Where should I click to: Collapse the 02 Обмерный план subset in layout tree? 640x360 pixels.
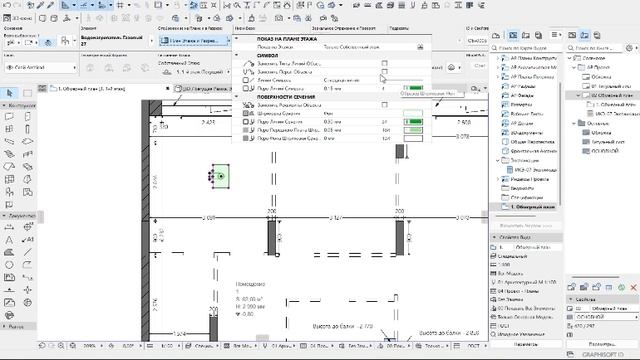[578, 95]
